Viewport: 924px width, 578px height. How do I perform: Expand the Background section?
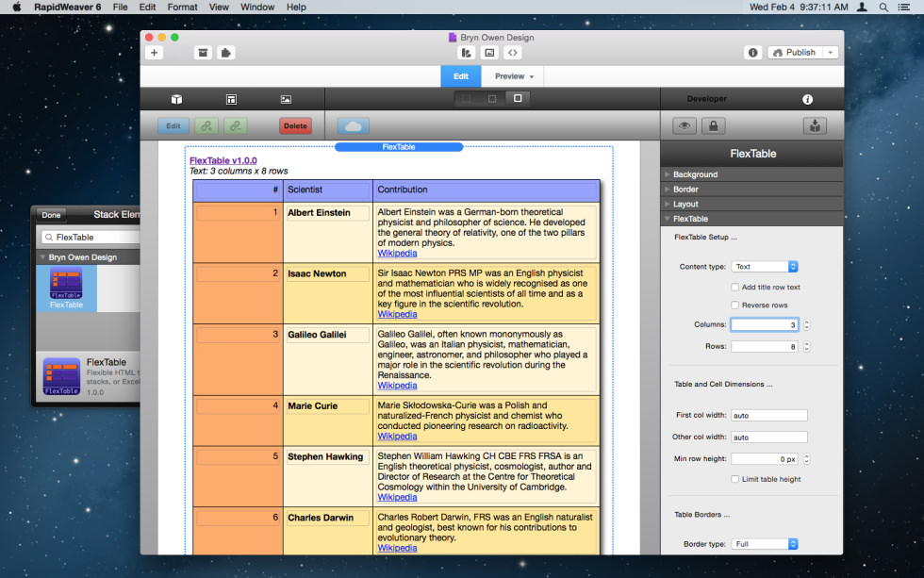pos(752,174)
